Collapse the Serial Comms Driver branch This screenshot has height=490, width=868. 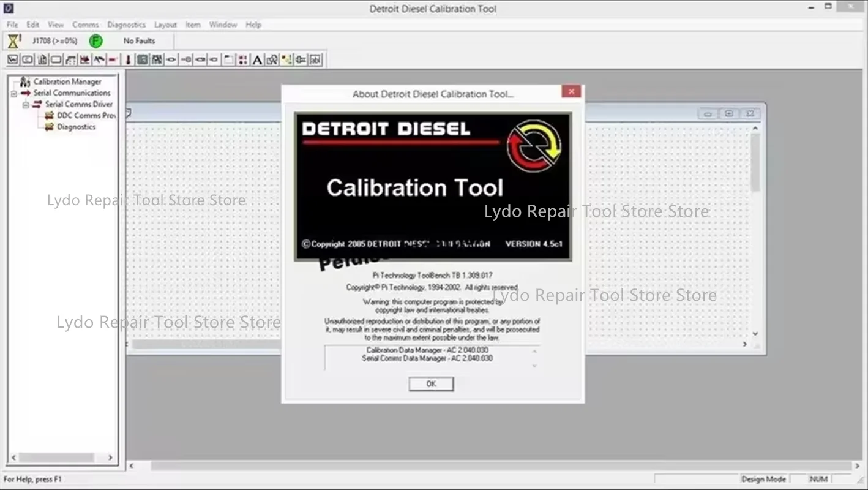(x=25, y=105)
